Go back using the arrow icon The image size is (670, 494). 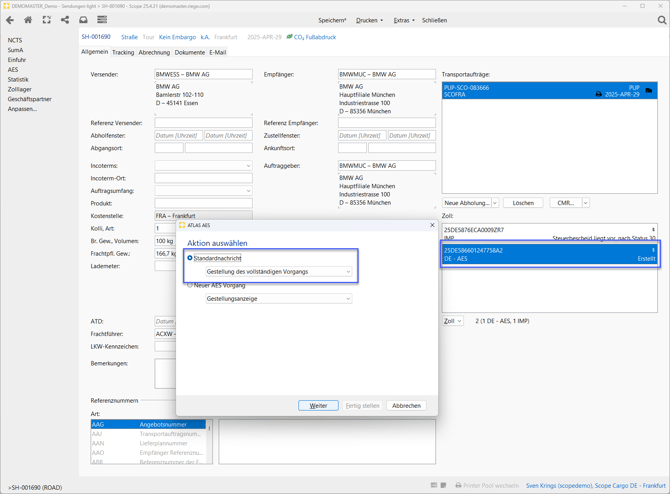click(10, 20)
